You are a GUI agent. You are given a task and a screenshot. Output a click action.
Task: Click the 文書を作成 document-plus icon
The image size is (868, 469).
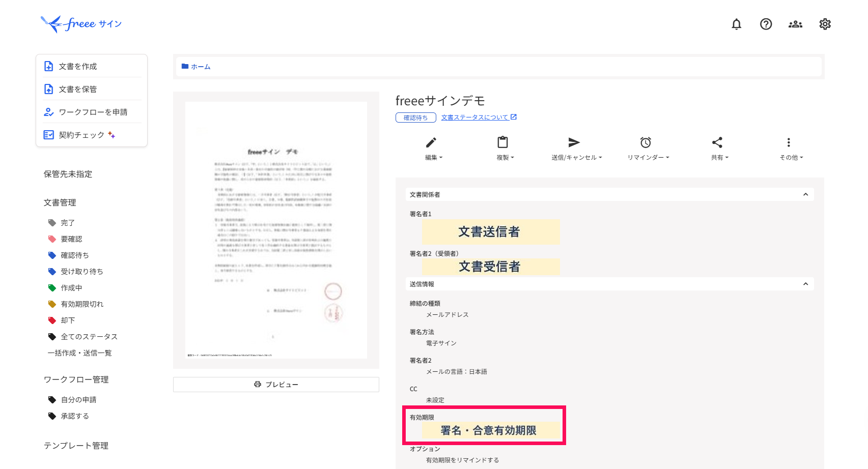49,66
